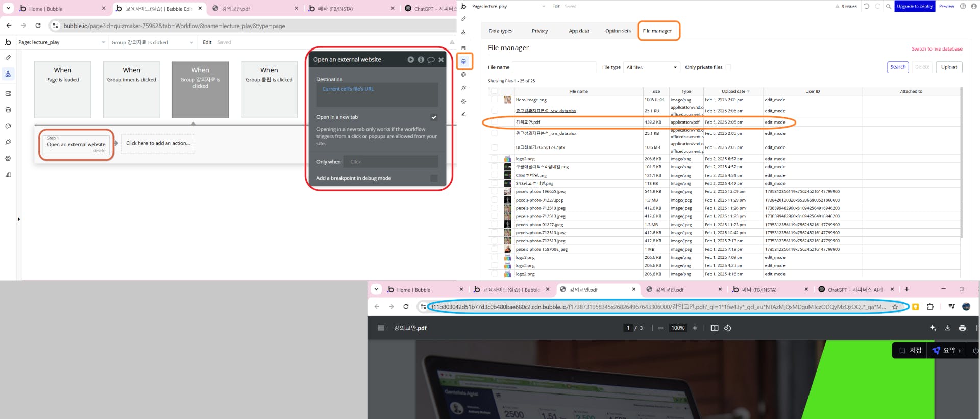Select the File manager tab

click(x=657, y=31)
